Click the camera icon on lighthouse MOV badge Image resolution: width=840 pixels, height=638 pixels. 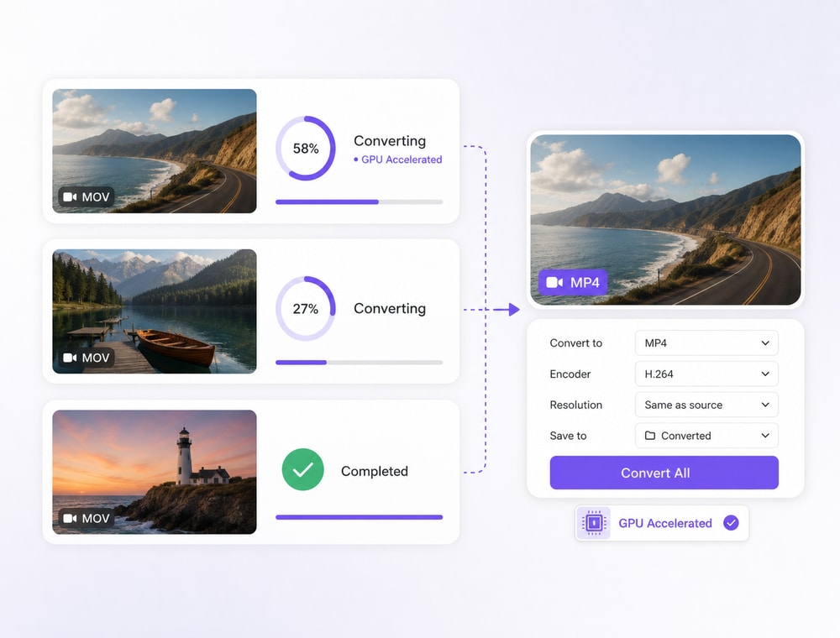(71, 518)
